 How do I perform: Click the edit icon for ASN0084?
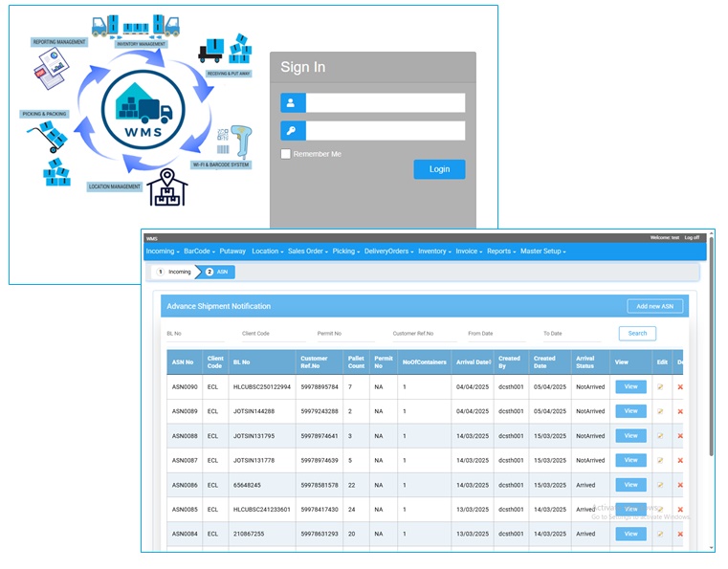tap(660, 534)
